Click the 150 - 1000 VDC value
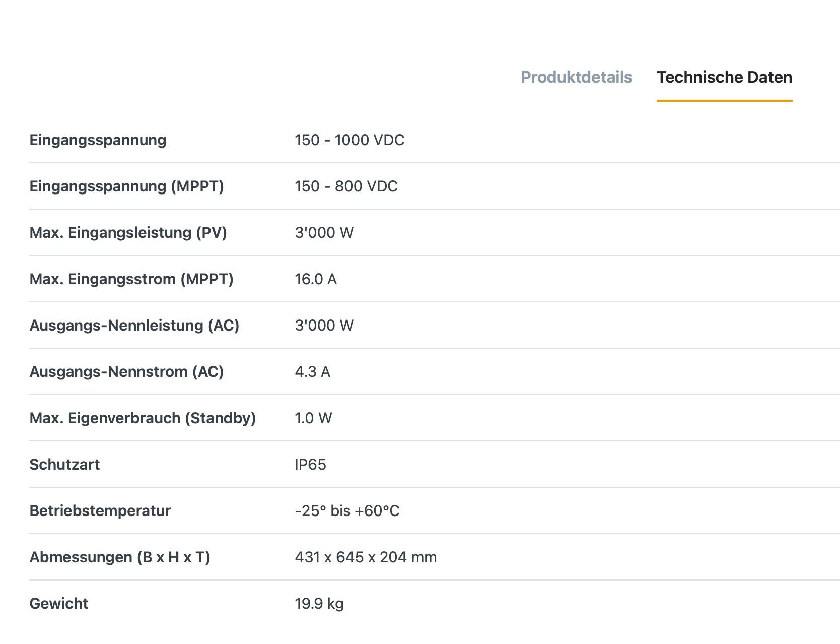Viewport: 840px width, 644px height. 349,140
